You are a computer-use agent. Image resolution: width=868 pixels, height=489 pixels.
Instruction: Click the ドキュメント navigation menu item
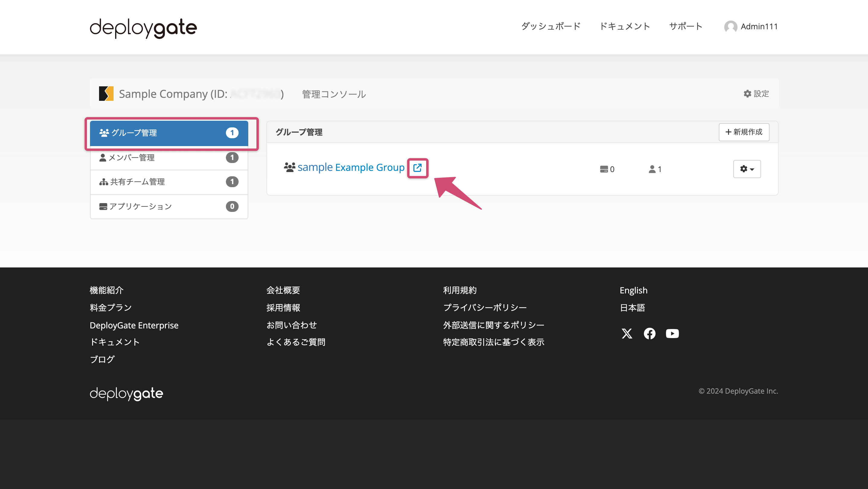click(624, 26)
